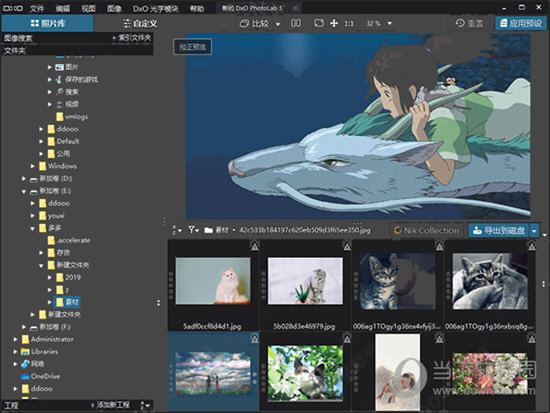Screen dimensions: 550x413
Task: Click the 应用预设 apply preset button
Action: (521, 23)
